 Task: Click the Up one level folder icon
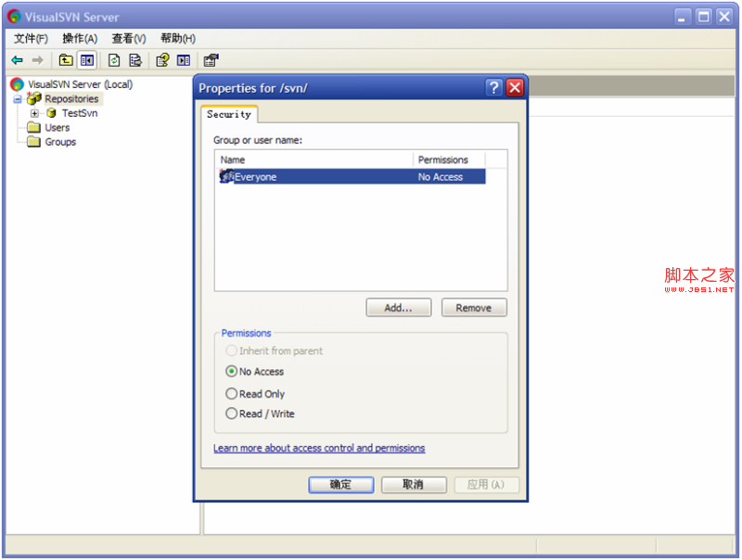[66, 60]
